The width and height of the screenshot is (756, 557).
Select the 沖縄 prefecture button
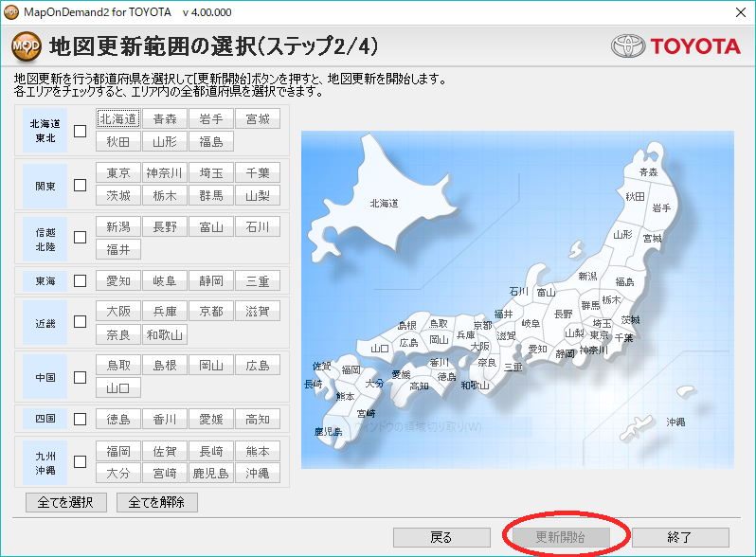pos(258,473)
